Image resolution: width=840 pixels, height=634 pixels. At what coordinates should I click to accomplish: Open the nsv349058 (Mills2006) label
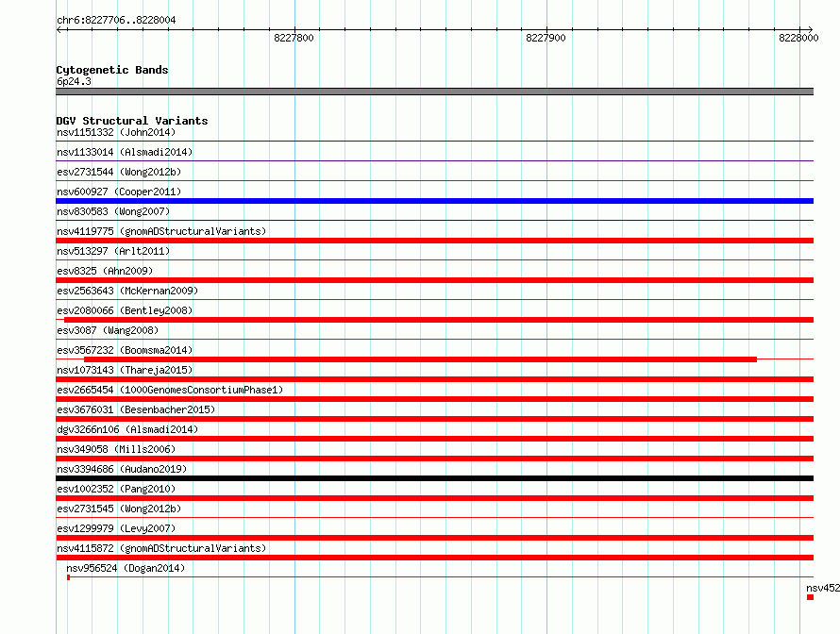116,449
